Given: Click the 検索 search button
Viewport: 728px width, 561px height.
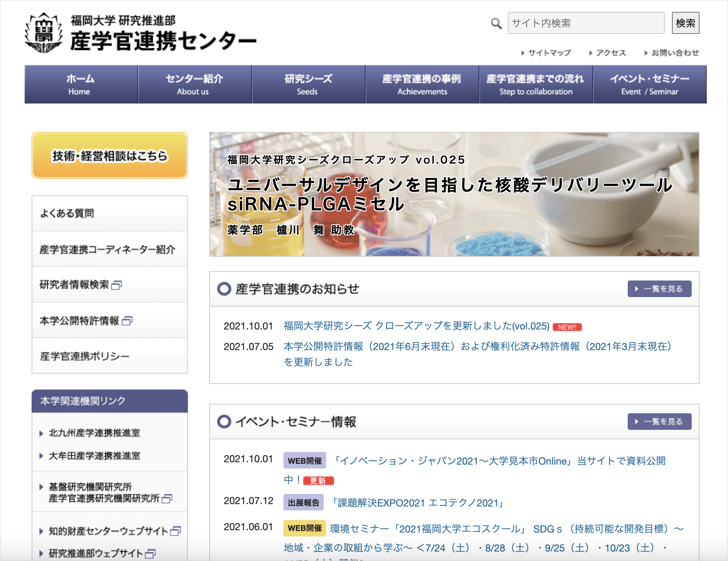Looking at the screenshot, I should (x=686, y=23).
